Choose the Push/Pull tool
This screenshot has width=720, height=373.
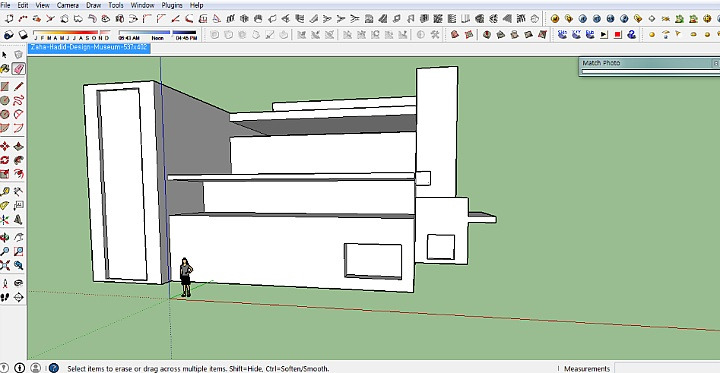[18, 147]
